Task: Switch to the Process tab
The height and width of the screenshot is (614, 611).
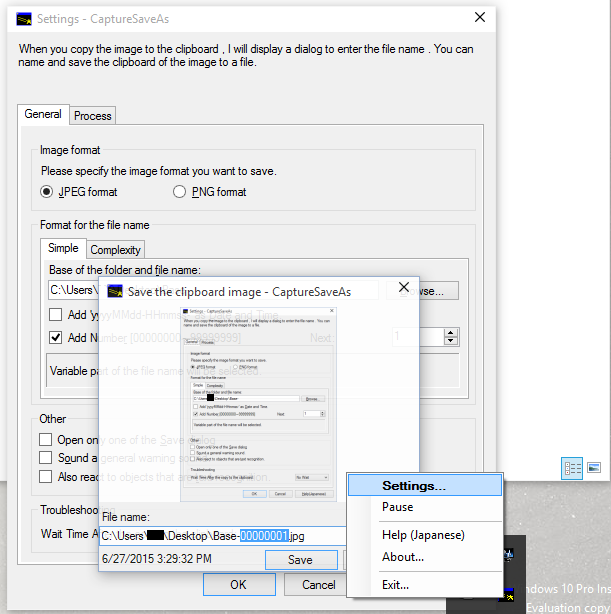Action: coord(92,116)
